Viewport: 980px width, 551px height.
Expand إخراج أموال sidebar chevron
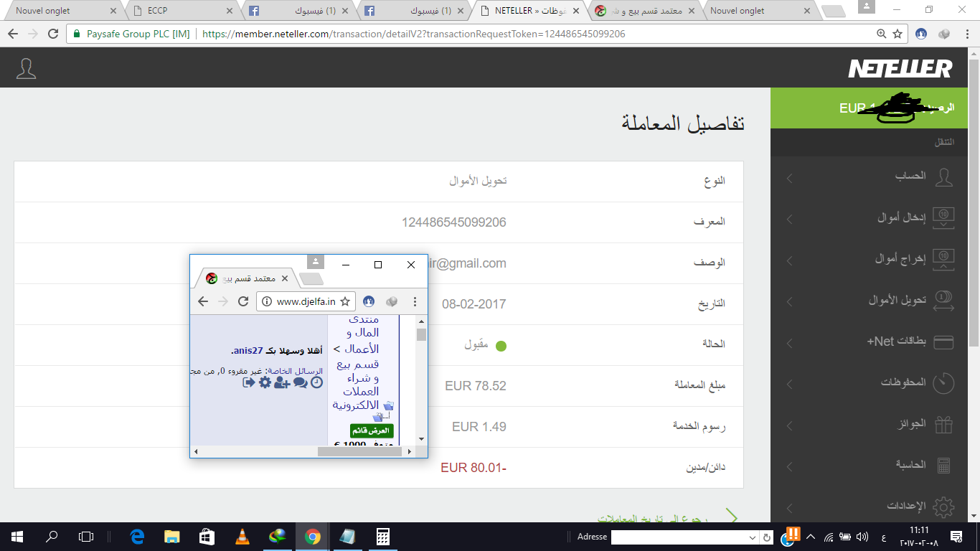pos(790,260)
